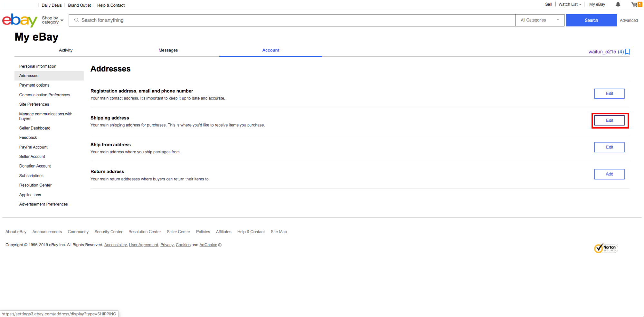Open Brand Outlet link

pos(79,5)
